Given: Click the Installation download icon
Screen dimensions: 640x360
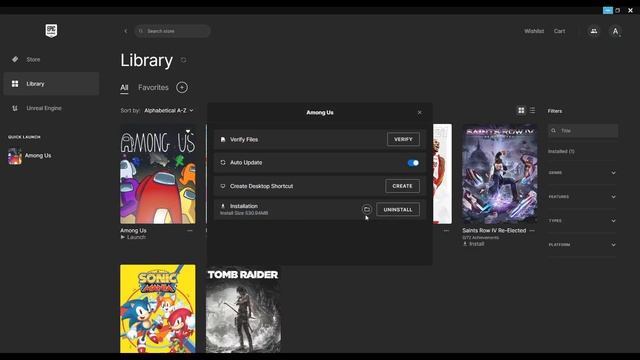Looking at the screenshot, I should click(x=223, y=206).
